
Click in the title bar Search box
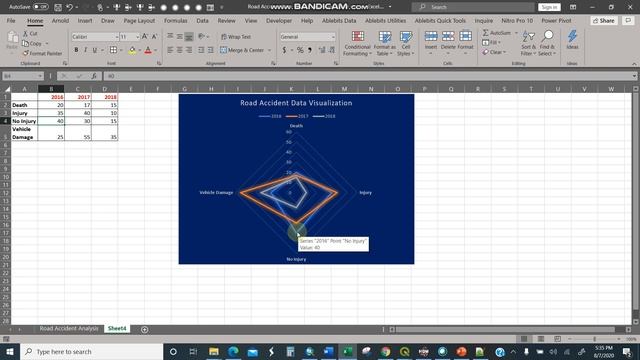[473, 7]
